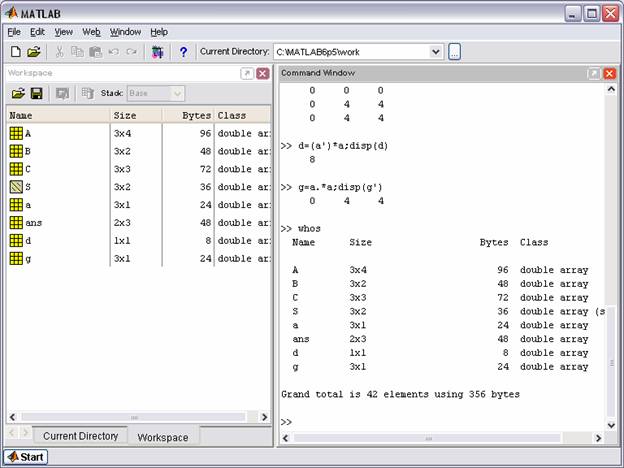Open the Web menu
The image size is (624, 468).
(x=91, y=32)
